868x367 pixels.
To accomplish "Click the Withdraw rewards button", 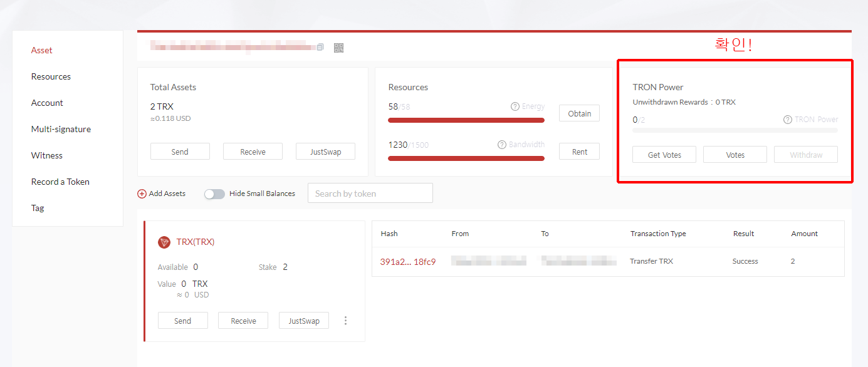I will coord(806,155).
